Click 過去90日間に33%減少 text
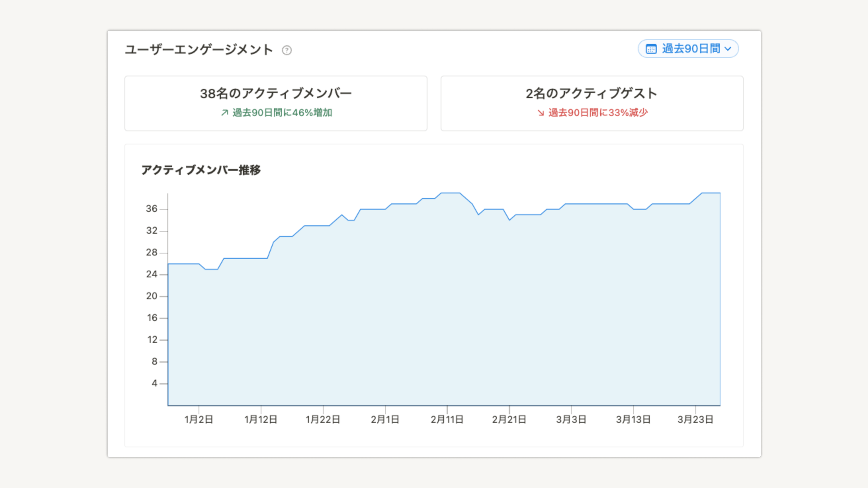The height and width of the screenshot is (488, 868). pyautogui.click(x=598, y=112)
